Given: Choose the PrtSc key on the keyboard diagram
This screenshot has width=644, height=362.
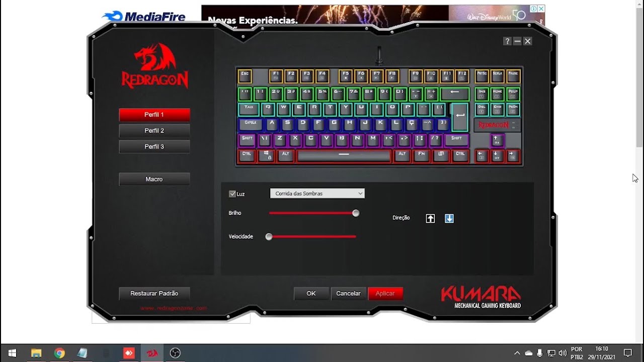Looking at the screenshot, I should (482, 76).
